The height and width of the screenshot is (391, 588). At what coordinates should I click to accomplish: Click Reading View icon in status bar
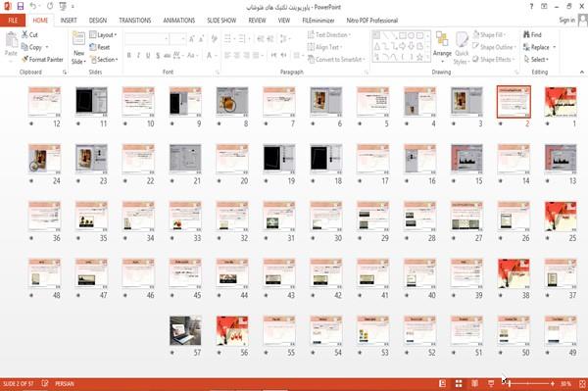474,383
